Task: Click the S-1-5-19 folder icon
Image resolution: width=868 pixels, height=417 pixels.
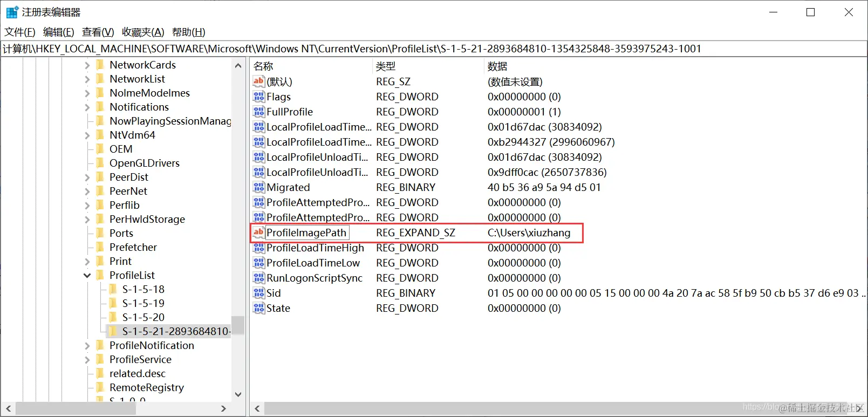Action: tap(113, 303)
